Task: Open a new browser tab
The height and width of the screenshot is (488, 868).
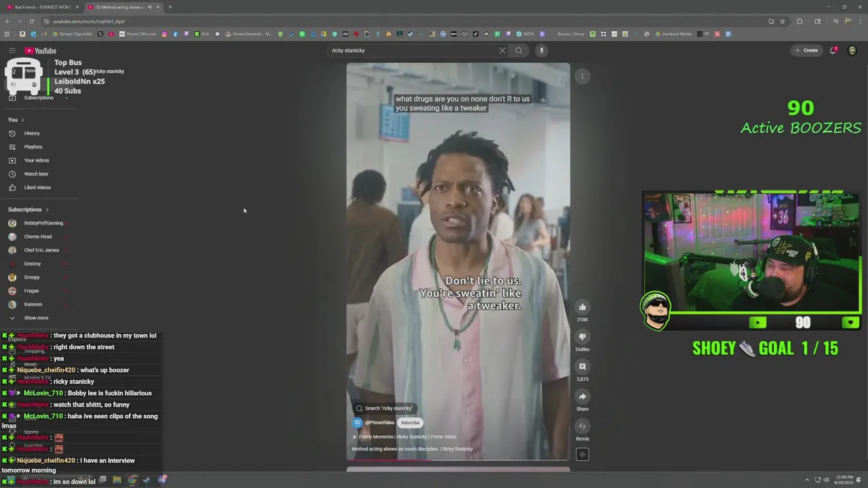Action: click(x=170, y=7)
